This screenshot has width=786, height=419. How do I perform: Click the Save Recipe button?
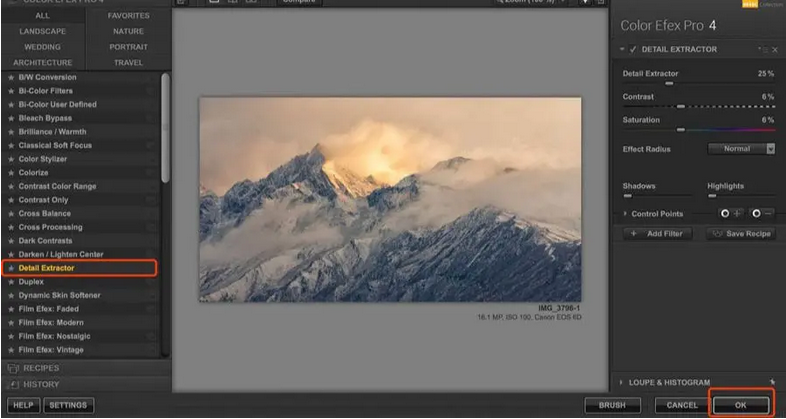pos(741,234)
